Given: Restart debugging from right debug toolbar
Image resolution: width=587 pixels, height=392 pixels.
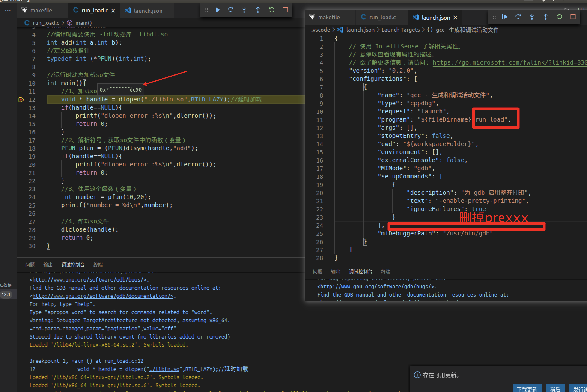Looking at the screenshot, I should (x=559, y=17).
